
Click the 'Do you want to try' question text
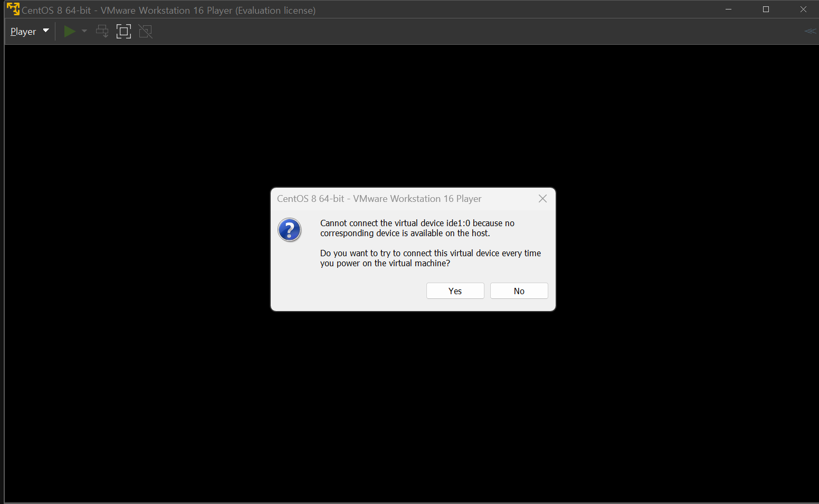point(431,258)
